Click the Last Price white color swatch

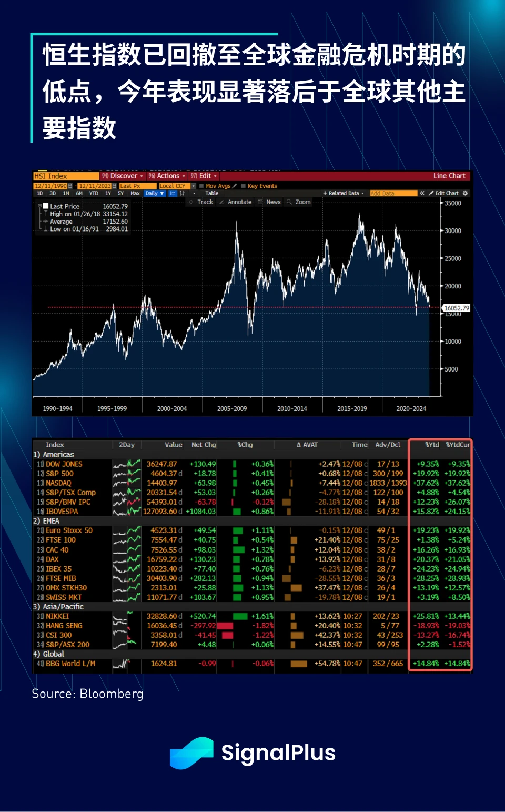click(46, 206)
